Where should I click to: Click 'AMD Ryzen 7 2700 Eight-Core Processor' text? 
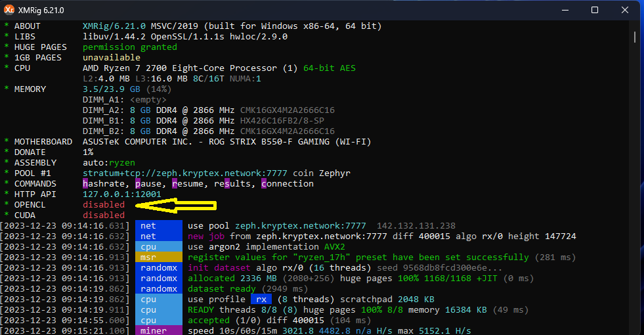click(180, 68)
